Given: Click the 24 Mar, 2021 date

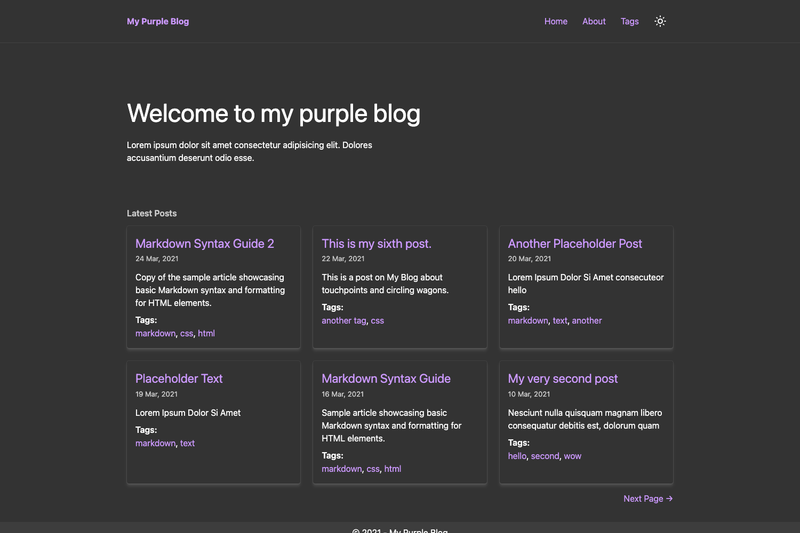Looking at the screenshot, I should click(157, 259).
